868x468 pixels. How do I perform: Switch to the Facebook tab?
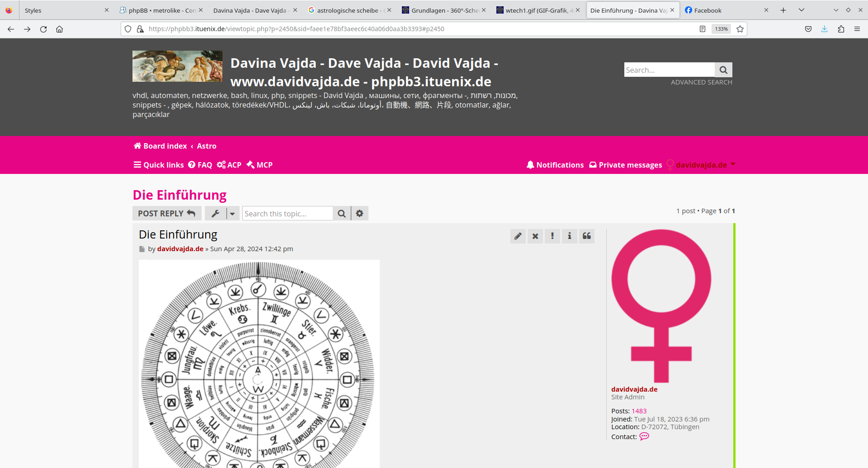coord(708,10)
